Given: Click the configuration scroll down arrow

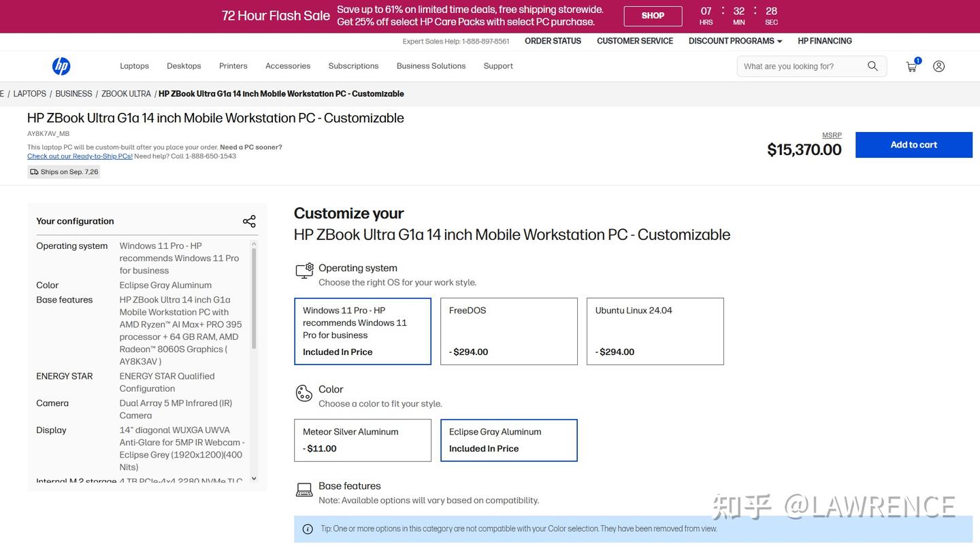Looking at the screenshot, I should pos(254,479).
